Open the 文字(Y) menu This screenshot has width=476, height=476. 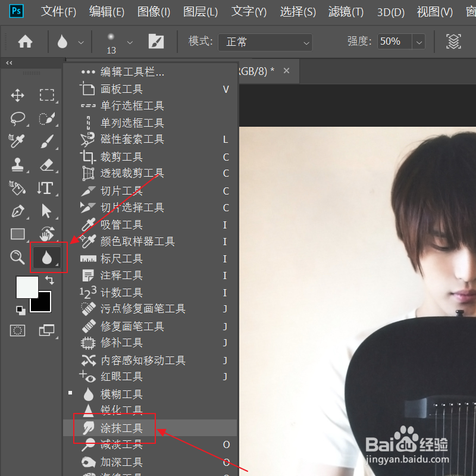(249, 12)
